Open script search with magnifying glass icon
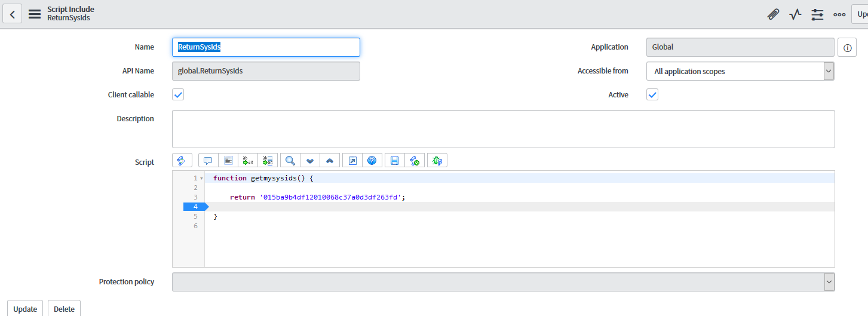 click(290, 160)
